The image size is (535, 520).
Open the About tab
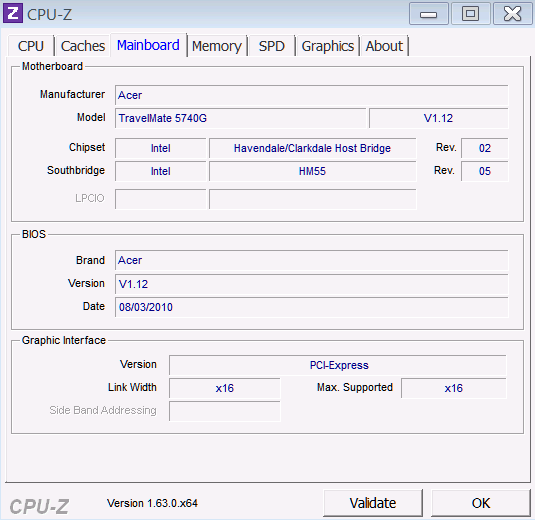(384, 46)
